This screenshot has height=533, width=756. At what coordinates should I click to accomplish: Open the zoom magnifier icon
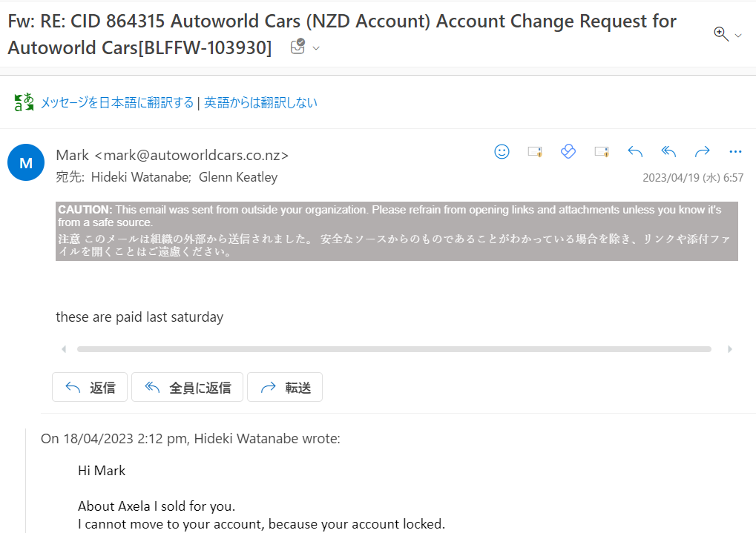(721, 34)
